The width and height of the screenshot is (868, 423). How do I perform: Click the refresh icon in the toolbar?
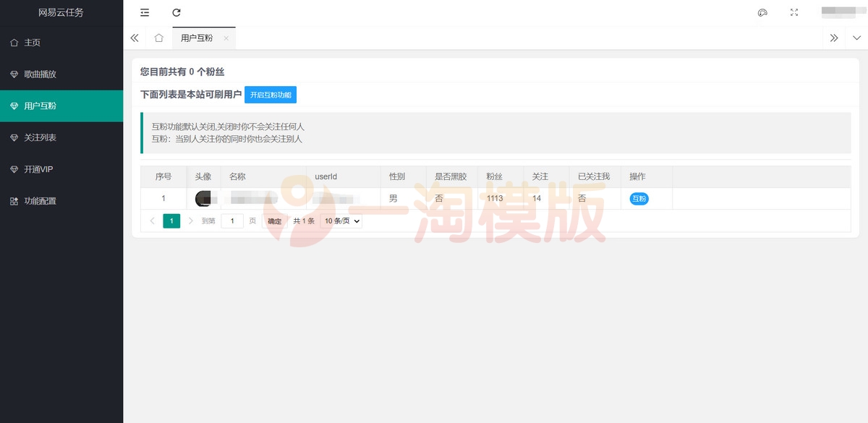176,12
